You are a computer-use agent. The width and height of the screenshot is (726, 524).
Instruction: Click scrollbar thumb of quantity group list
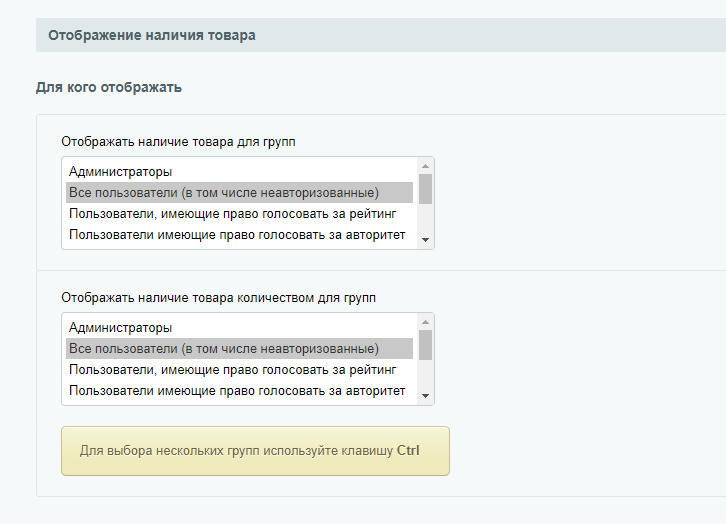click(x=426, y=345)
